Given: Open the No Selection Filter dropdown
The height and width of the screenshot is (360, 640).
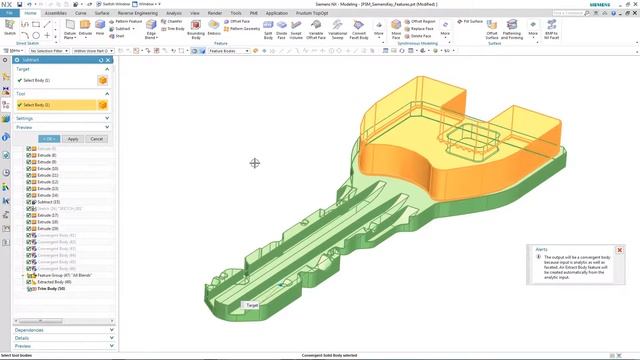Looking at the screenshot, I should click(x=49, y=51).
